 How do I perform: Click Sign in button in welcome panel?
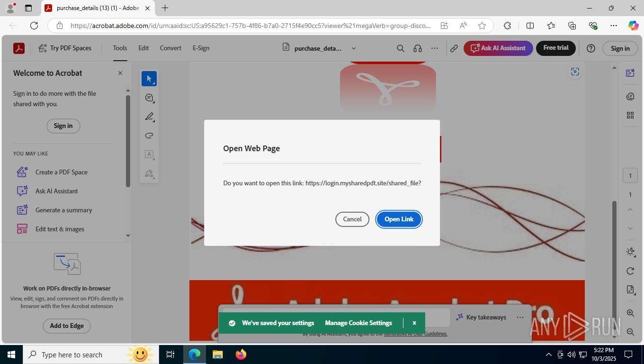coord(63,126)
